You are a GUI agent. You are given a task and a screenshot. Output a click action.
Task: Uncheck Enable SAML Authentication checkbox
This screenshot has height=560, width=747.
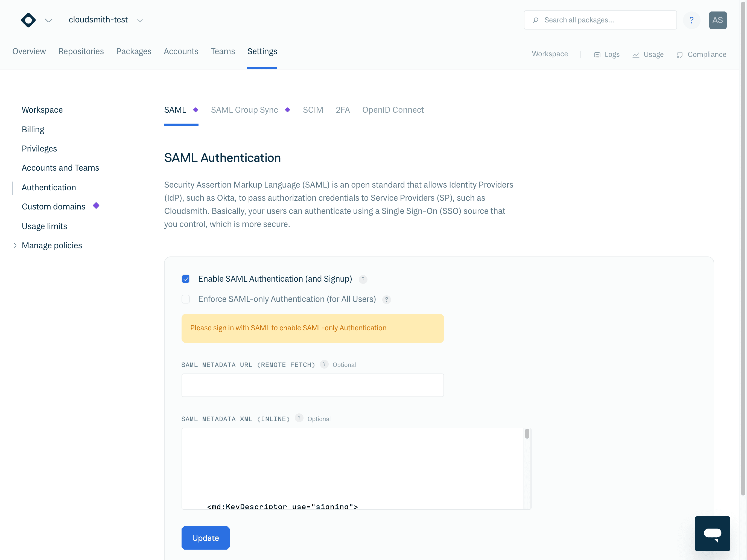point(186,279)
